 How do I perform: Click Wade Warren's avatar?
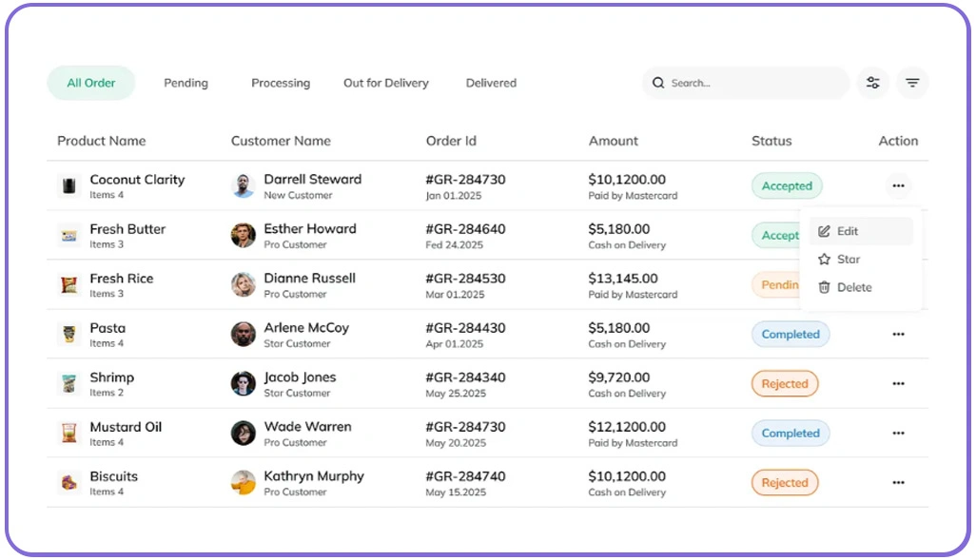pyautogui.click(x=243, y=433)
